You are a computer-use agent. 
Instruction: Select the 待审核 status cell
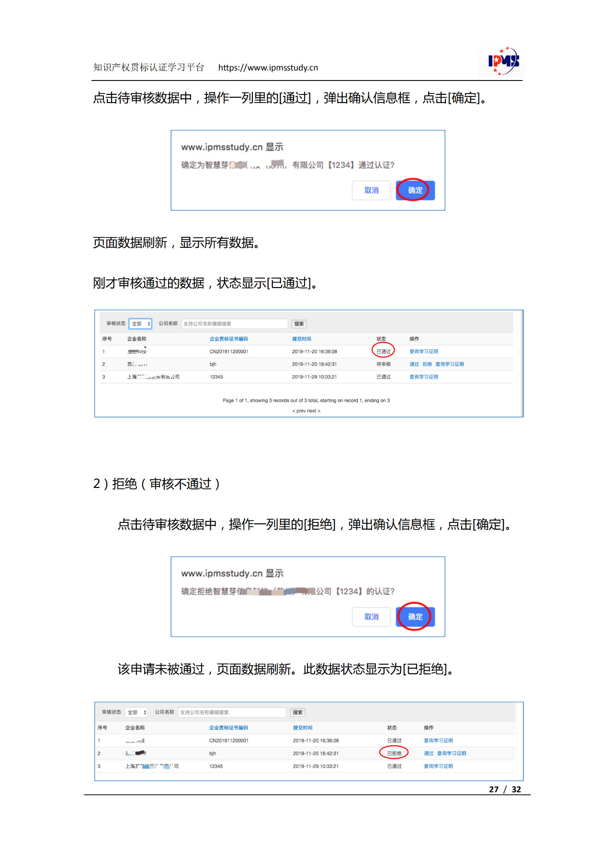coord(384,364)
